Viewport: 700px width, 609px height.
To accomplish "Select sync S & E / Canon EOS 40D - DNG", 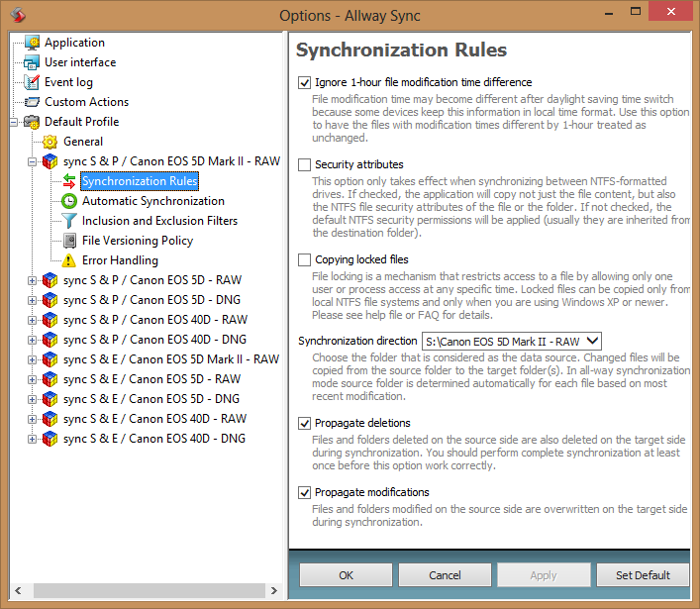I will [154, 439].
